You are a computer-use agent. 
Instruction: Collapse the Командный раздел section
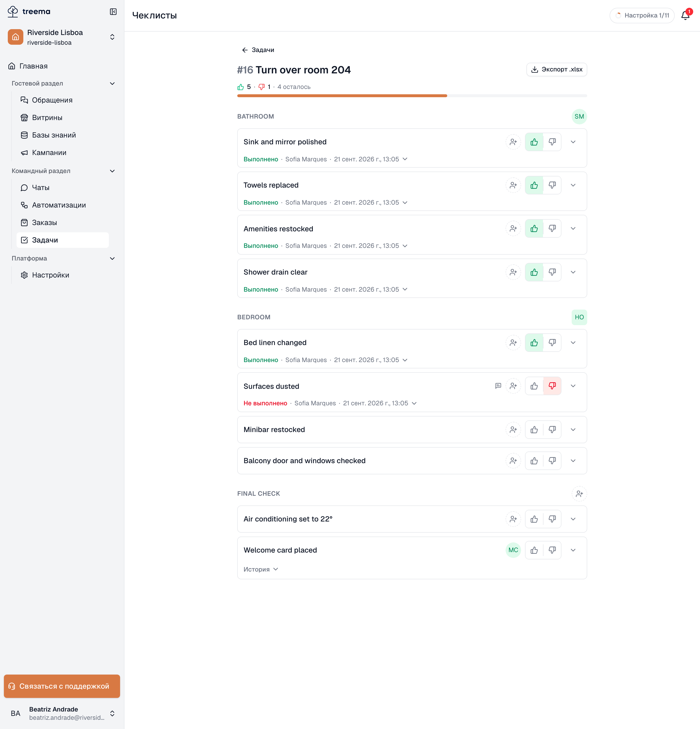pos(63,171)
